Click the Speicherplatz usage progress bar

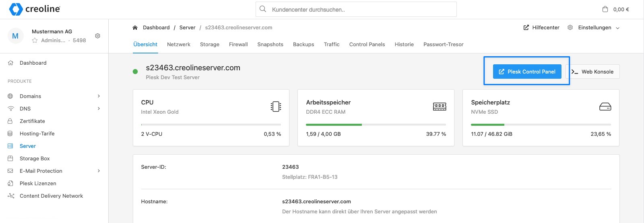tap(541, 125)
